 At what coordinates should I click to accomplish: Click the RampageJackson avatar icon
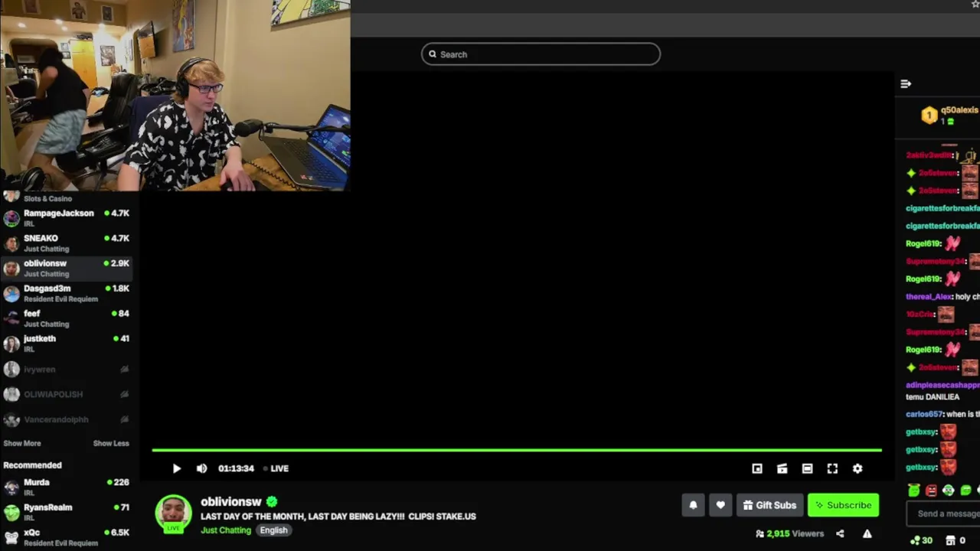11,218
